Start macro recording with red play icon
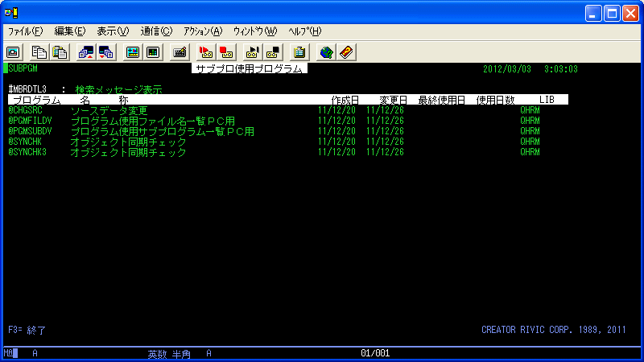The height and width of the screenshot is (362, 644). (206, 52)
